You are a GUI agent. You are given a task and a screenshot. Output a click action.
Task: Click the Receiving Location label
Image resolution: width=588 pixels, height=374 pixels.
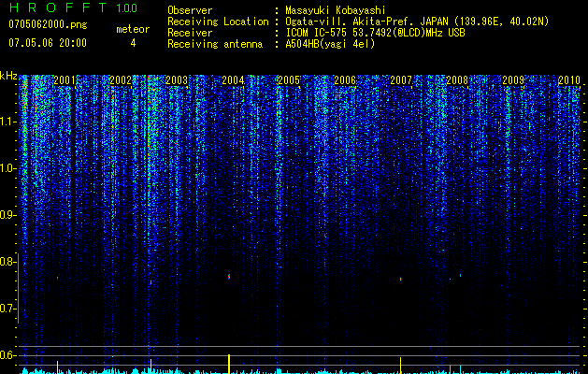[x=218, y=22]
